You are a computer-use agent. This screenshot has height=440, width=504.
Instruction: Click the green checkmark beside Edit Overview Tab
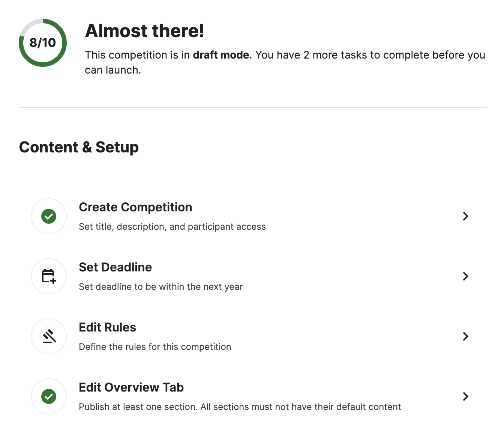pos(49,396)
